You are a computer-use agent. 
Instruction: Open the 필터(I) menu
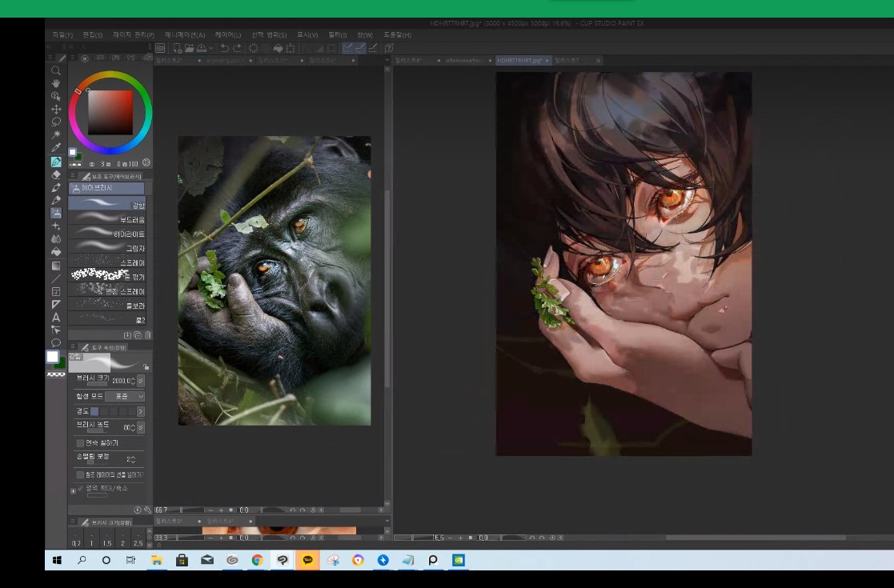pos(338,34)
